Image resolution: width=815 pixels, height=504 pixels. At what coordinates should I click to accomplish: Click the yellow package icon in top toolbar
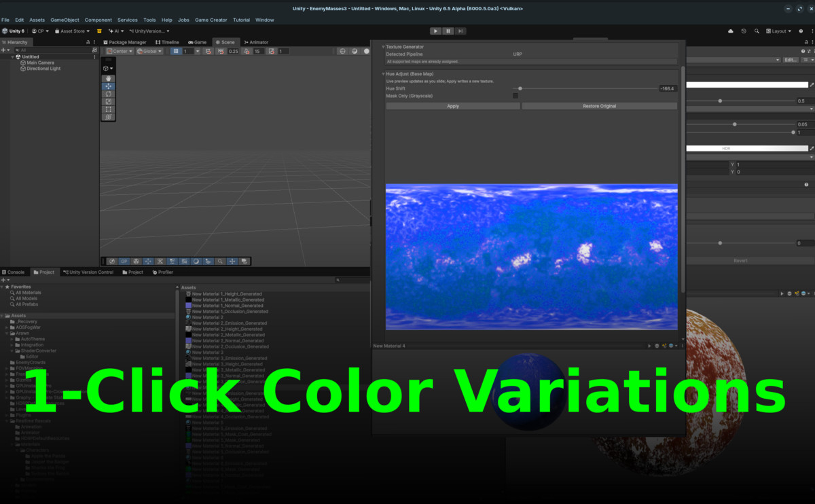click(x=99, y=31)
